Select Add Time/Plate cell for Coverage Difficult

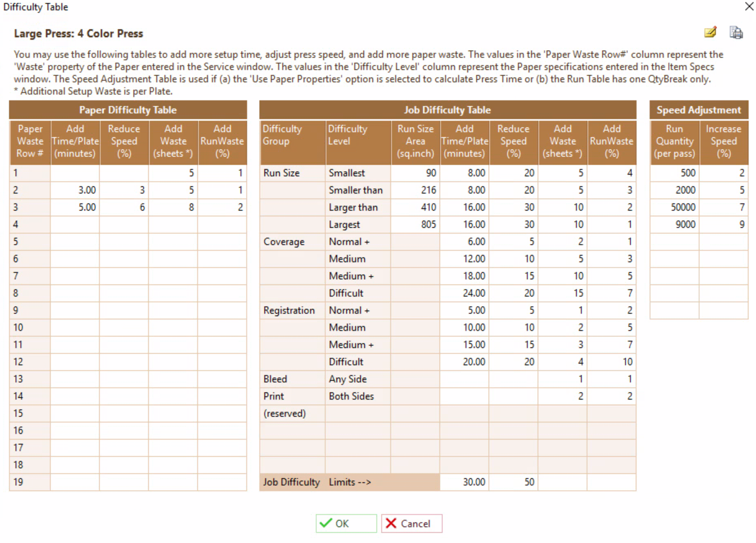464,293
